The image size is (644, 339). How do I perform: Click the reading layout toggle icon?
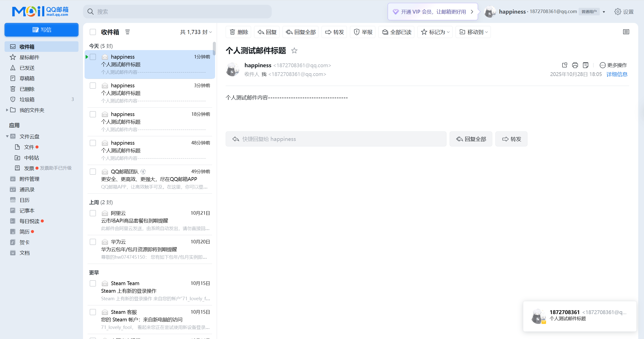coord(626,32)
